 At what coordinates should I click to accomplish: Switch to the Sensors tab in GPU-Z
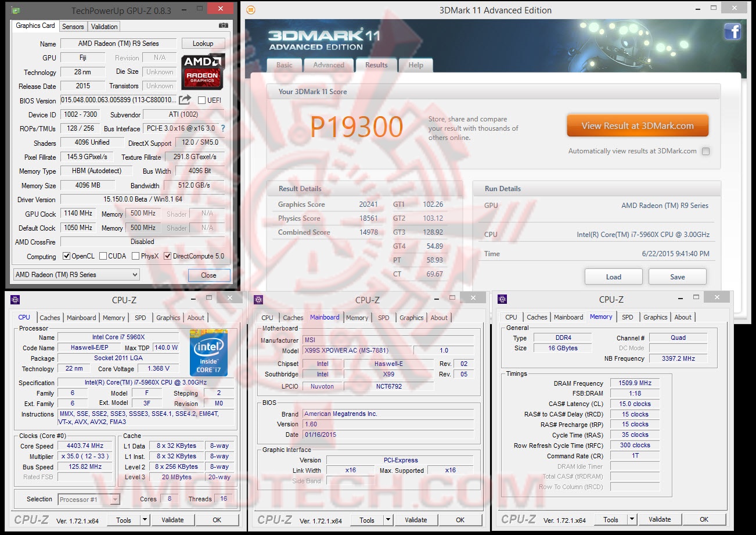click(x=73, y=26)
